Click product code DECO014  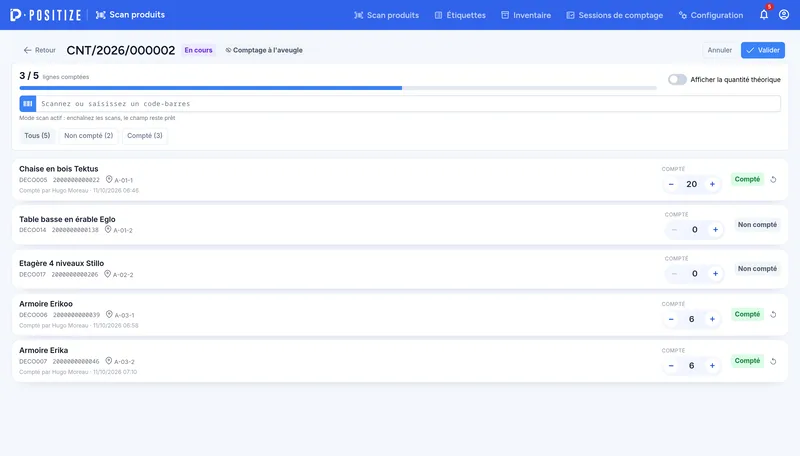coord(33,230)
